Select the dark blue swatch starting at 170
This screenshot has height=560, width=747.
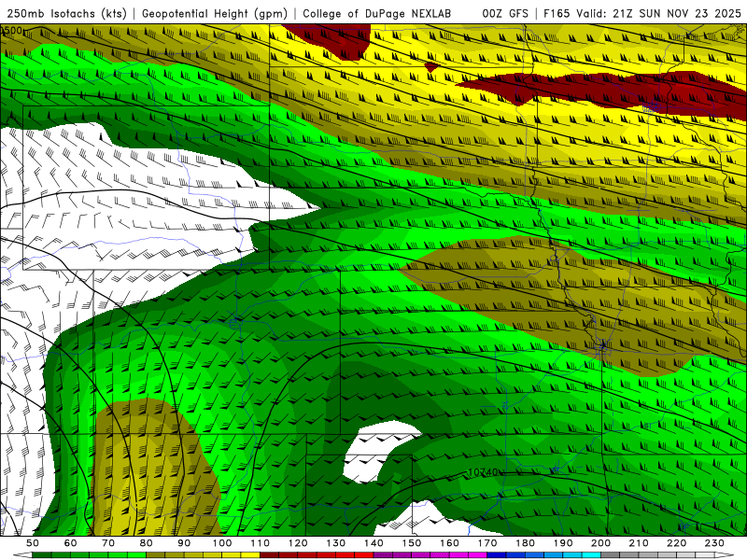(x=497, y=555)
